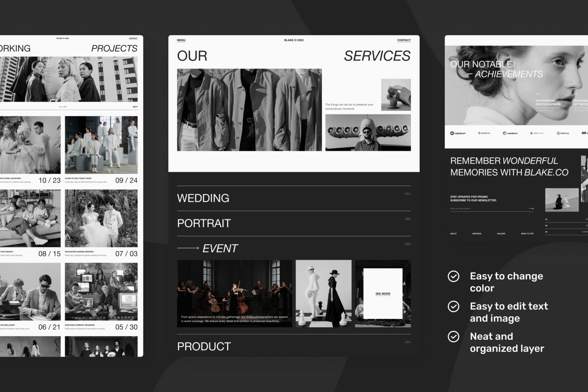Screen dimensions: 588x392
Task: Click NEXT on the projects page
Action: tap(135, 107)
